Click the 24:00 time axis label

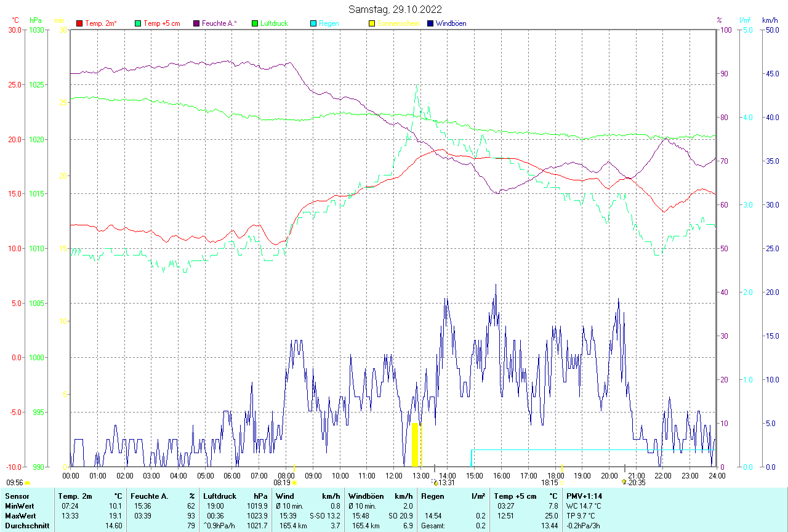coord(717,475)
